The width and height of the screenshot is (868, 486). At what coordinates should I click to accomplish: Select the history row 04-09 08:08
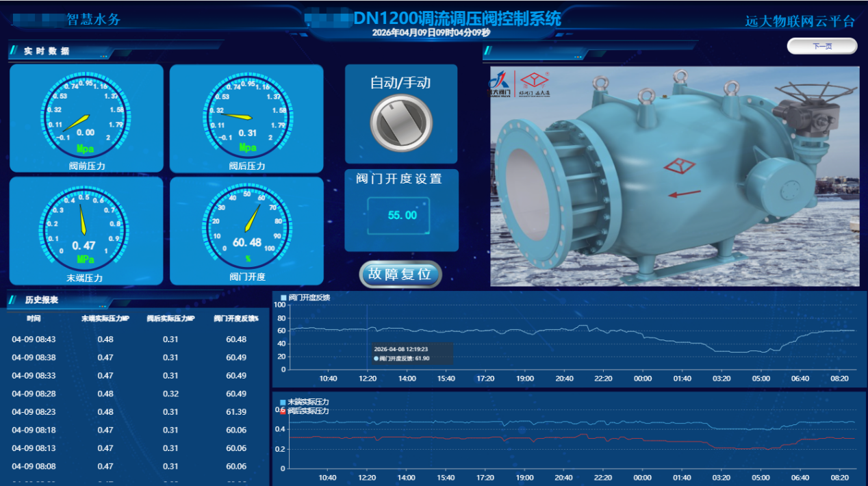tap(135, 466)
